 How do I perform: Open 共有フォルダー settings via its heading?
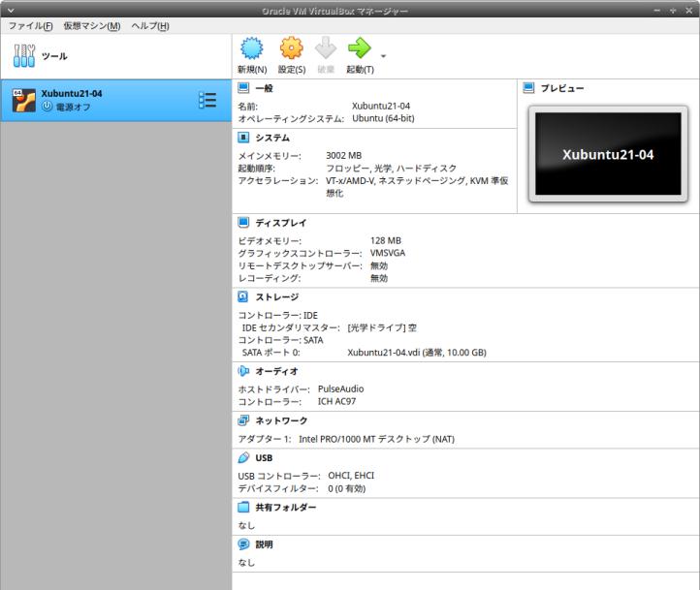point(286,508)
